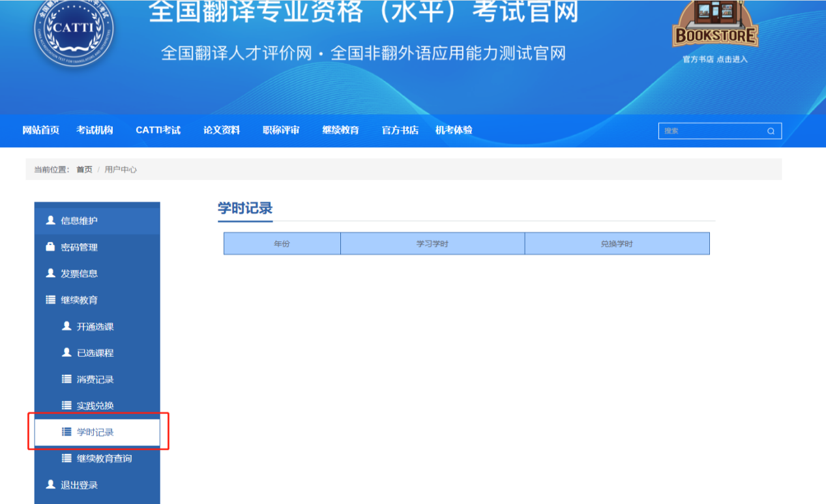Open 开通选课 in the sidebar

point(95,327)
